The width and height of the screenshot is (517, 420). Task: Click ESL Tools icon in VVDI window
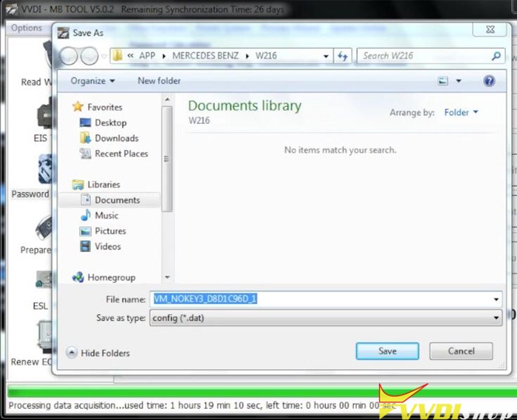[44, 279]
